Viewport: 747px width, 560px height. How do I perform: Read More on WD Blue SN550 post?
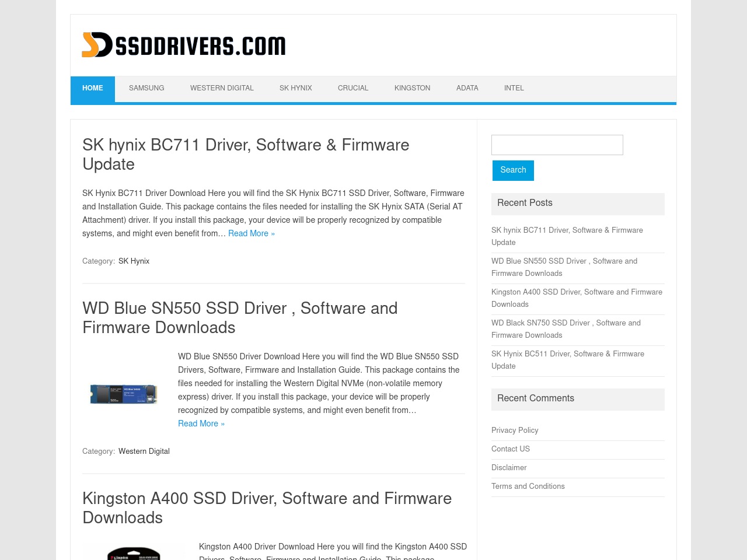click(201, 423)
